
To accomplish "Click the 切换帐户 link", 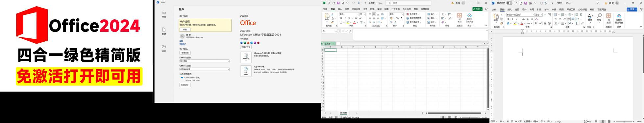I will tap(183, 44).
